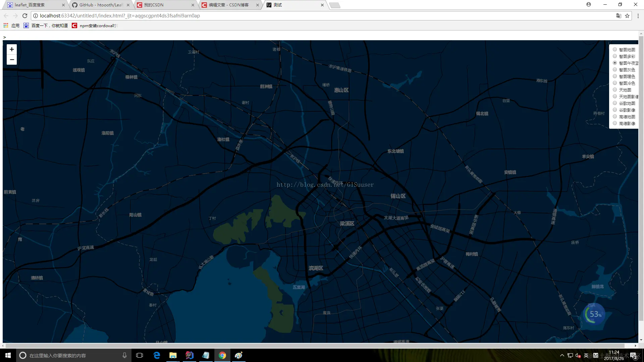Click the map zoom out (−) button
Viewport: 644px width, 362px height.
click(12, 60)
